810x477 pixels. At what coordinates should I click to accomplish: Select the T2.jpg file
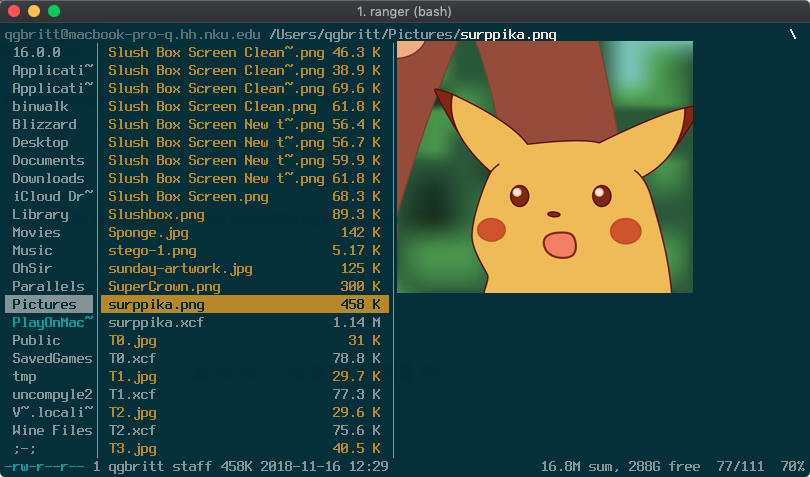point(244,412)
